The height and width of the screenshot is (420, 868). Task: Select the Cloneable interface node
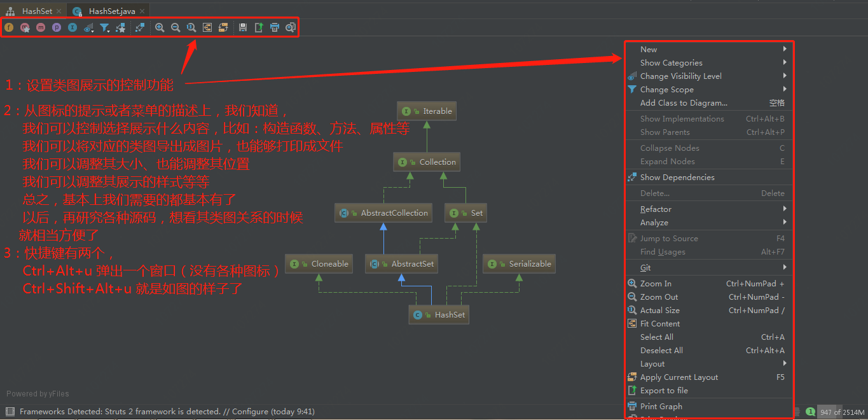point(319,264)
